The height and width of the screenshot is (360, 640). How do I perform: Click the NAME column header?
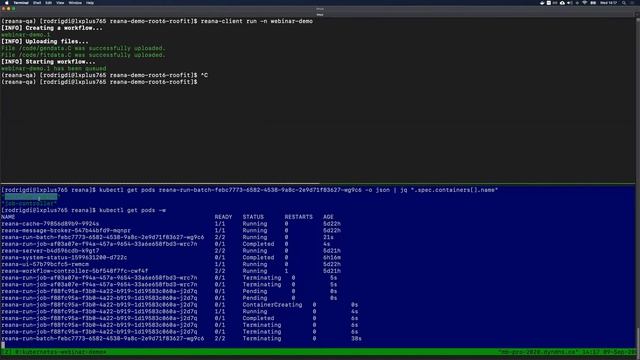[8, 217]
